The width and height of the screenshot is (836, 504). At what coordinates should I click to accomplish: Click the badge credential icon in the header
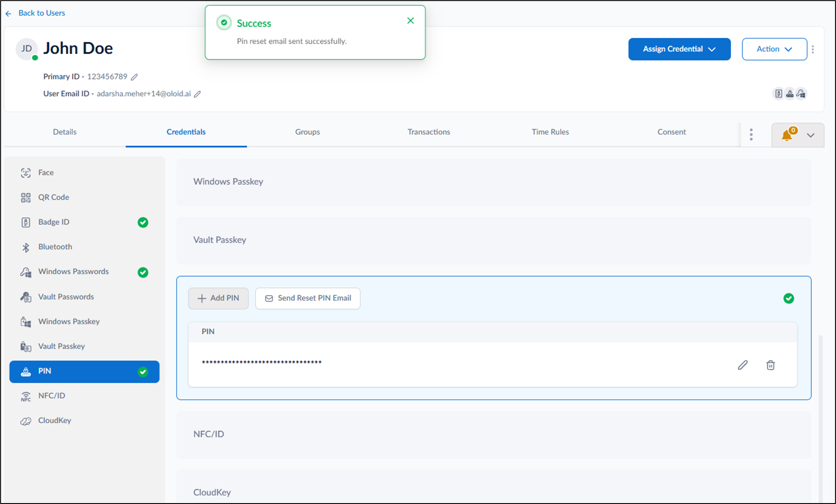point(778,94)
